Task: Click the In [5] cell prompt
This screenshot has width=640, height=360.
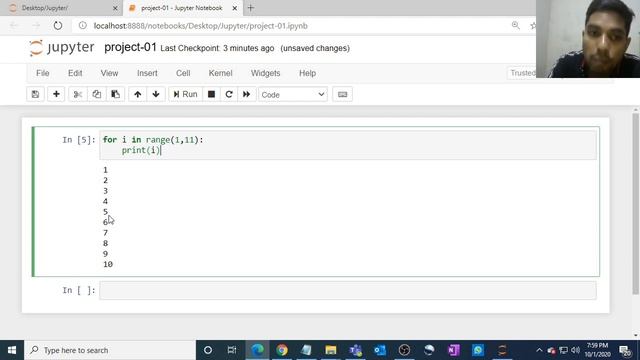Action: pyautogui.click(x=79, y=140)
